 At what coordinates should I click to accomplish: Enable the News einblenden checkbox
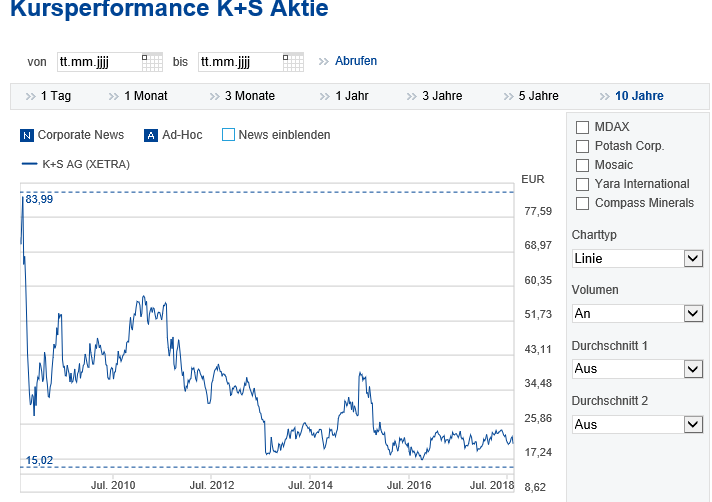click(228, 135)
